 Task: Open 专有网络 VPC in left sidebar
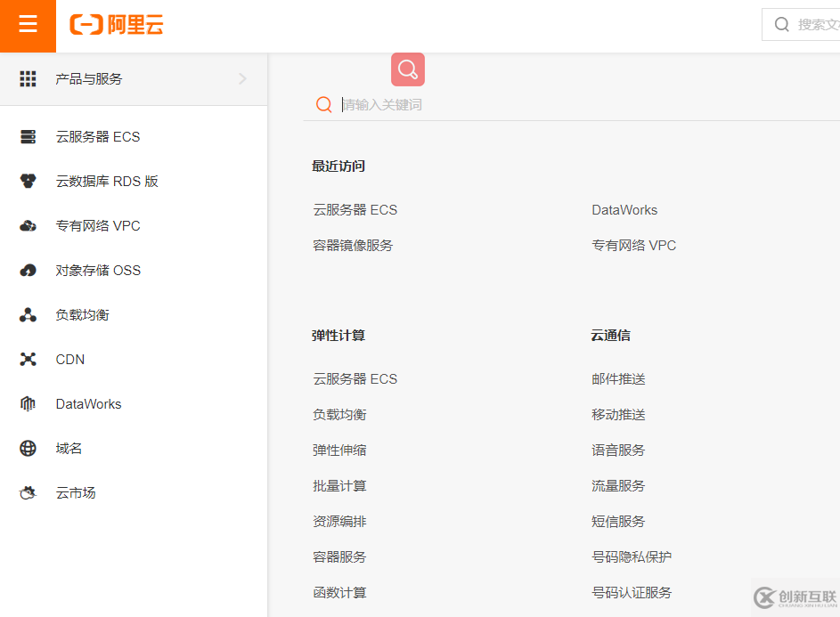click(98, 225)
